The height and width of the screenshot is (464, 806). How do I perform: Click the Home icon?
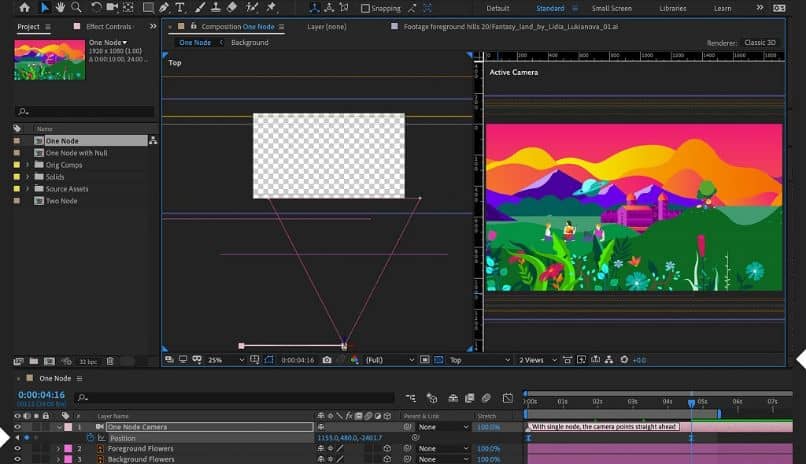click(x=25, y=8)
